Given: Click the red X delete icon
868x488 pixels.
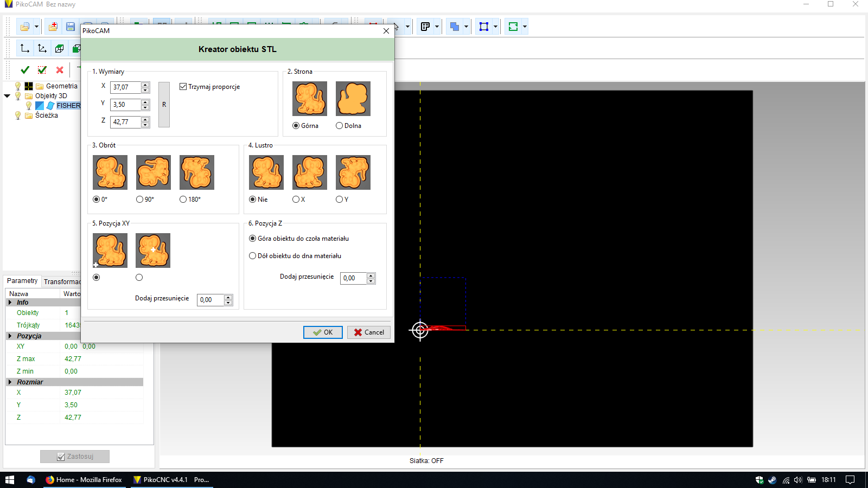Looking at the screenshot, I should click(x=60, y=70).
